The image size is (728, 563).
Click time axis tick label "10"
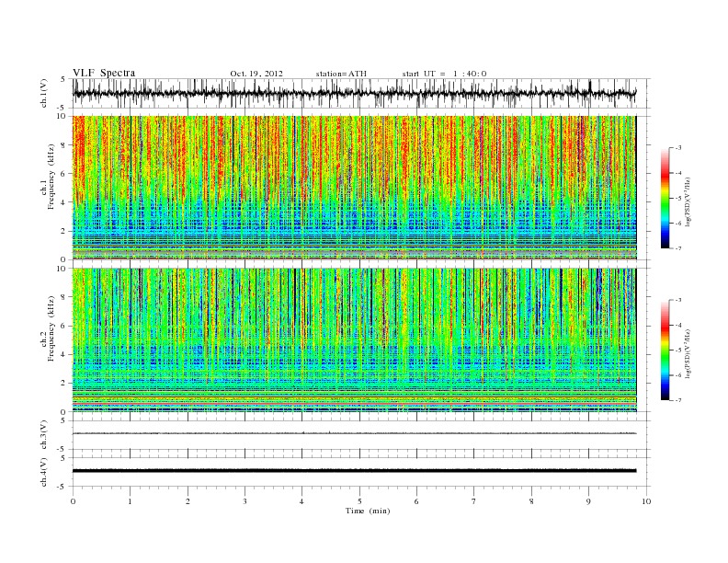click(x=646, y=501)
